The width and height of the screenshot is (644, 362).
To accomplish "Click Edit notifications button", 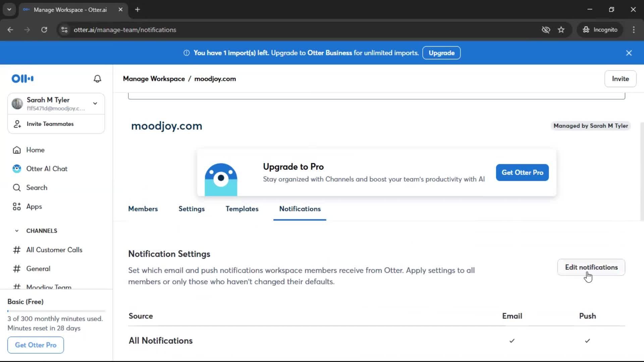I will (591, 267).
